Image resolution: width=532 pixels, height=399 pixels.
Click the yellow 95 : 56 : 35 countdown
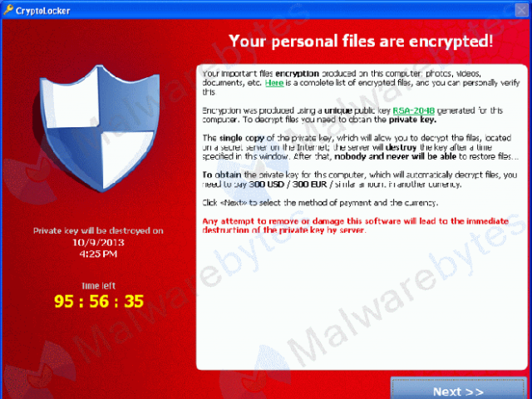(99, 301)
